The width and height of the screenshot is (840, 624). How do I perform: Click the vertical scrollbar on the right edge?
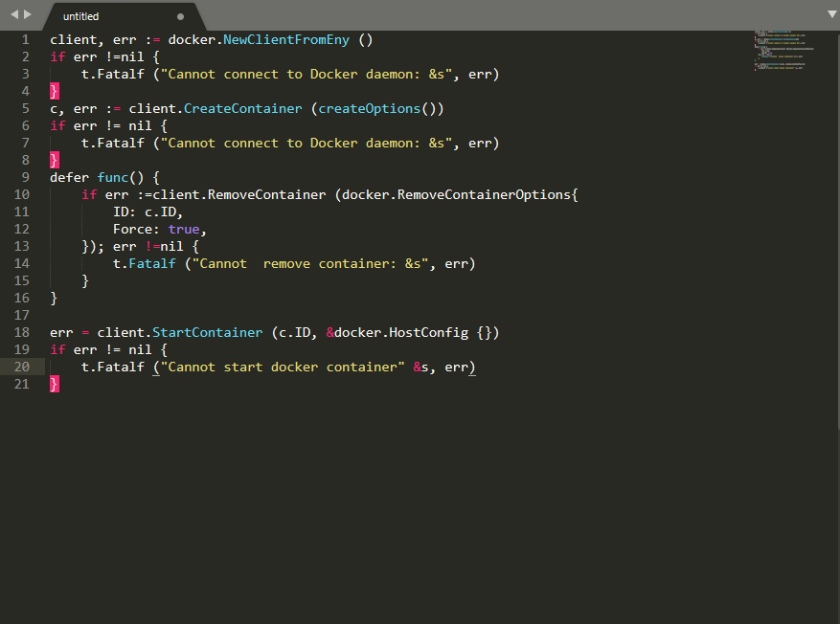pyautogui.click(x=837, y=230)
